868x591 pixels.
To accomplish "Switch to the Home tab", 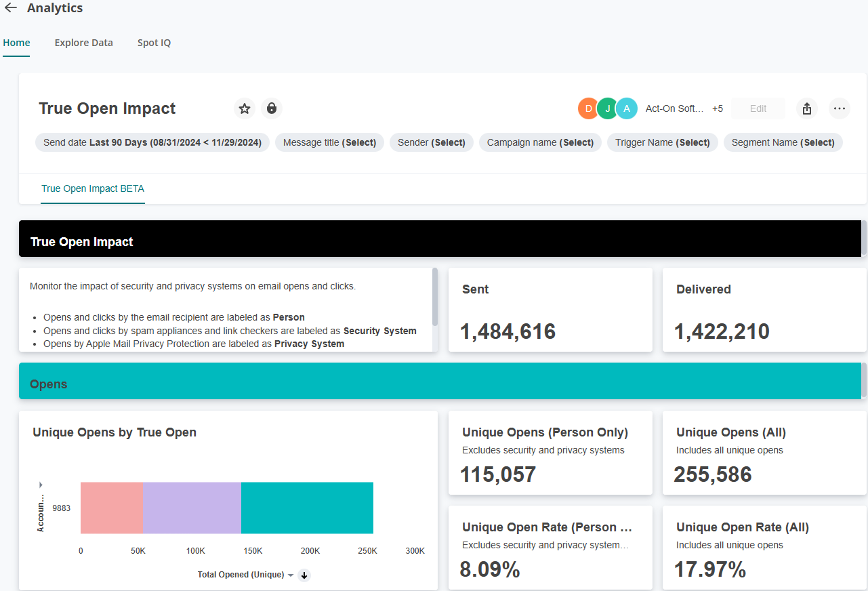I will (x=16, y=43).
